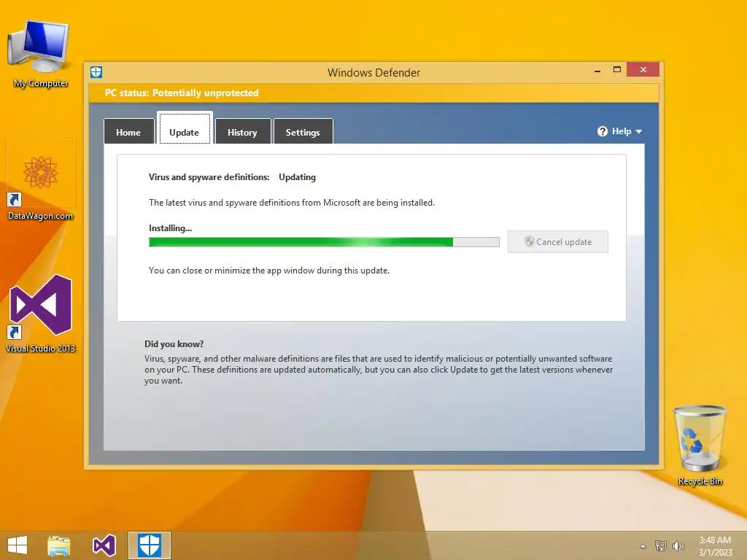Select the DataWagon.com desktop shortcut
This screenshot has height=560, width=747.
click(x=41, y=180)
